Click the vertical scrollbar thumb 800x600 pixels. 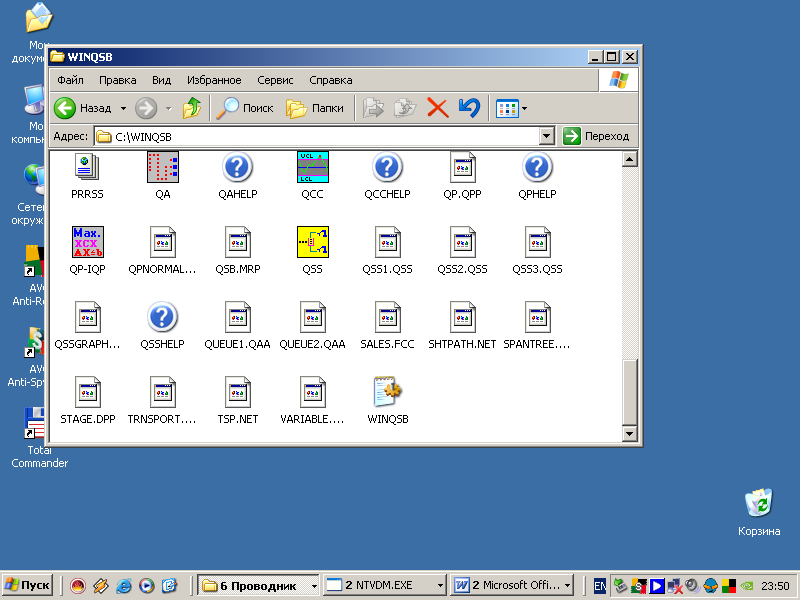[x=630, y=392]
